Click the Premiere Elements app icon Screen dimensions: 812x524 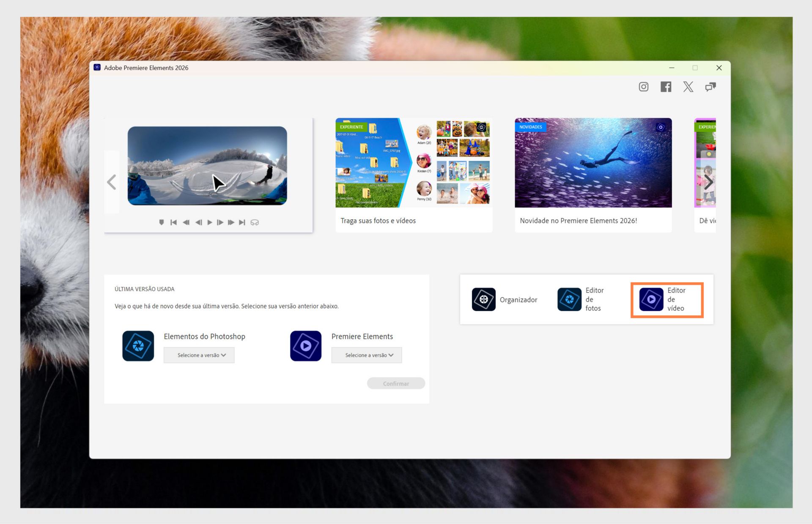tap(305, 346)
